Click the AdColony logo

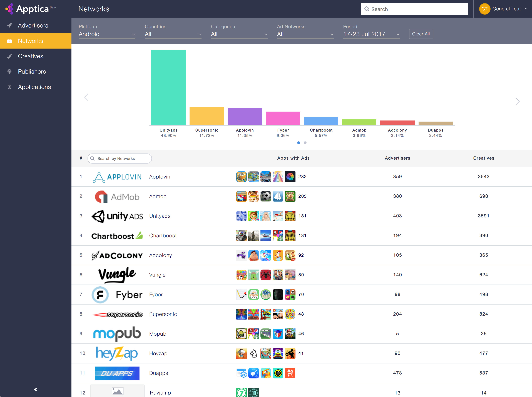tap(117, 255)
